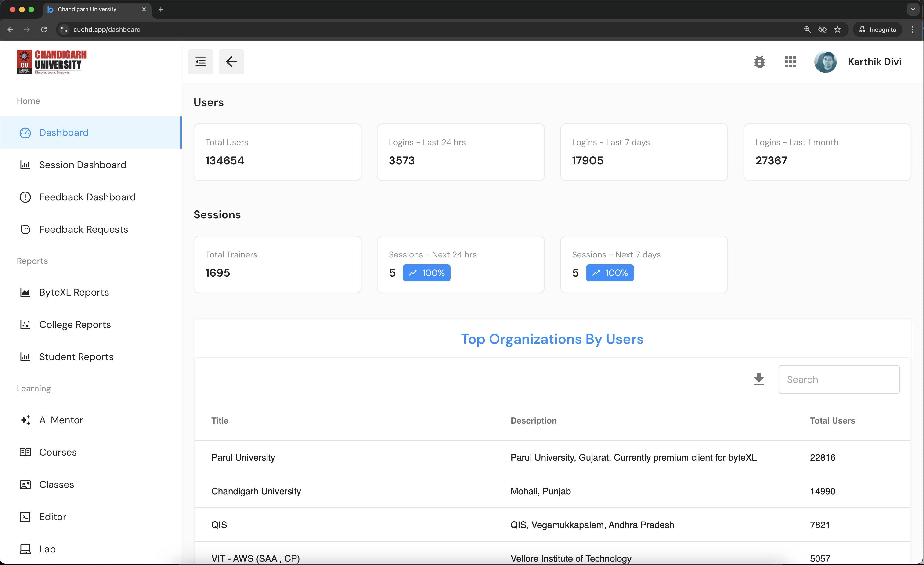Screen dimensions: 924x565
Task: View site information in address bar
Action: [x=64, y=29]
